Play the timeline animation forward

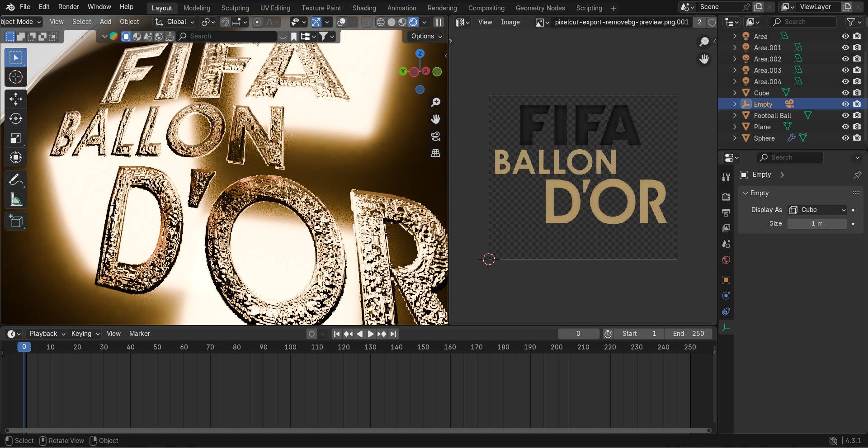point(371,334)
